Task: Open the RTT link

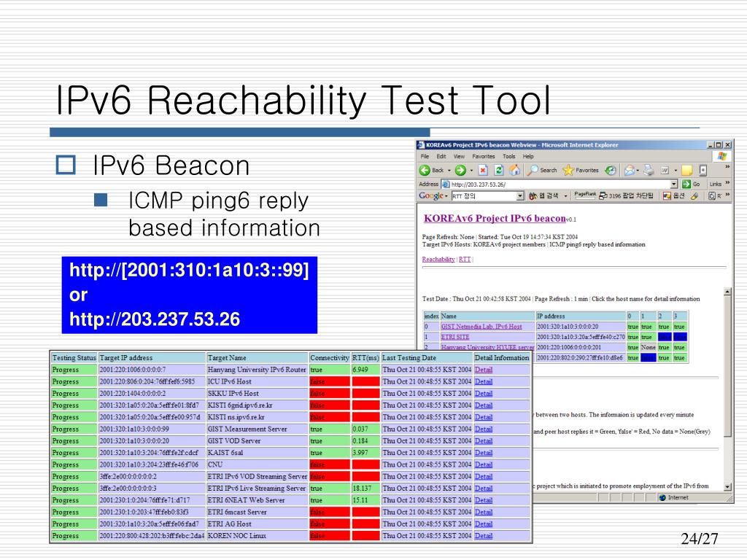Action: click(x=465, y=260)
